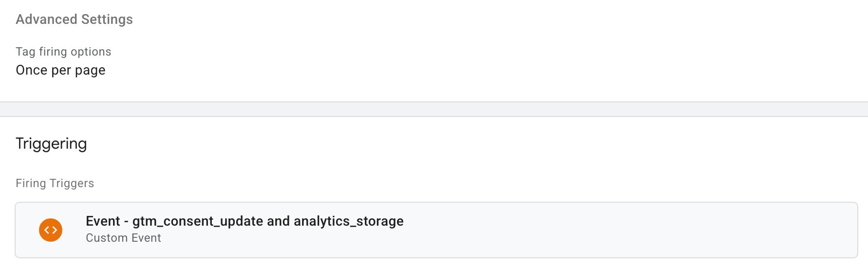Click the word 'gtm_consent_update' in the trigger title
The image size is (868, 270).
[198, 221]
